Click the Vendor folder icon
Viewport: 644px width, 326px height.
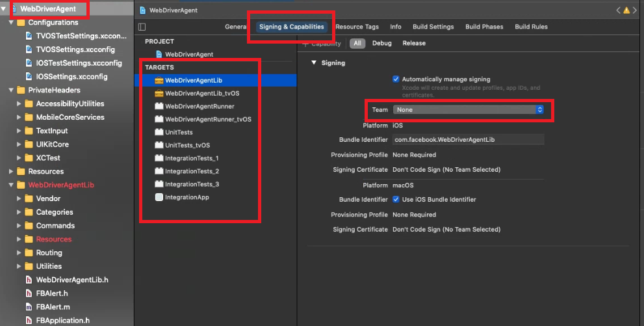(x=29, y=198)
